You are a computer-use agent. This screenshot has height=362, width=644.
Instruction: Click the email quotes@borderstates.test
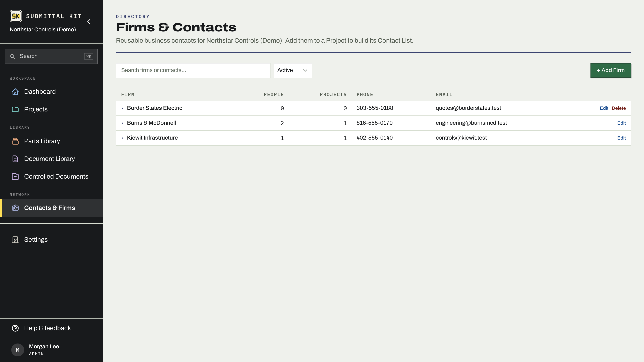tap(468, 108)
